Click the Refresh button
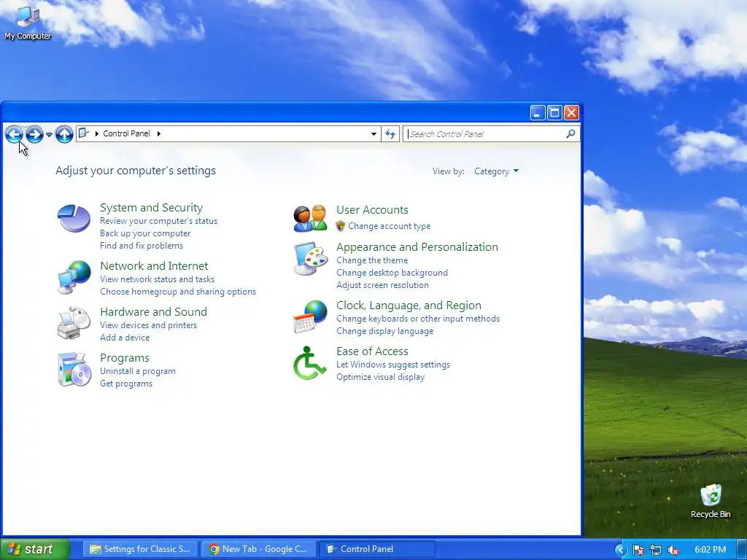 (x=390, y=134)
